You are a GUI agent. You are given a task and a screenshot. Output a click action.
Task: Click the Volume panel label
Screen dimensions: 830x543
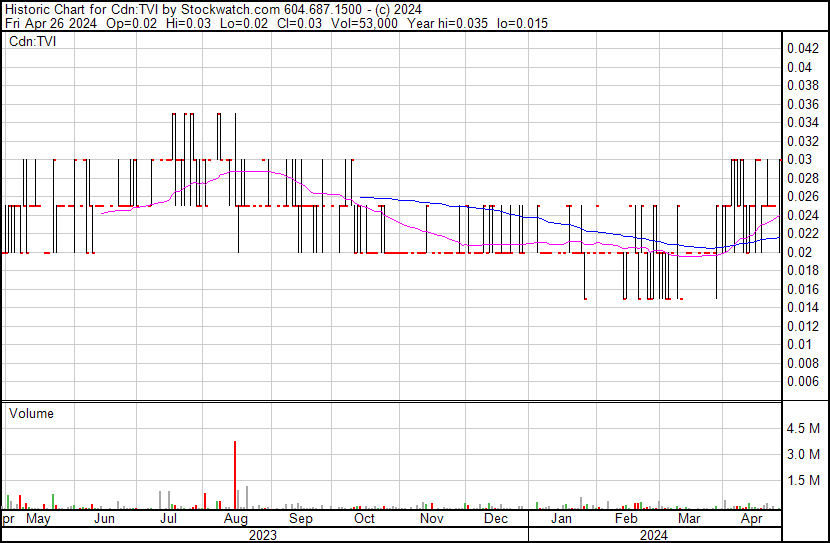(x=31, y=413)
